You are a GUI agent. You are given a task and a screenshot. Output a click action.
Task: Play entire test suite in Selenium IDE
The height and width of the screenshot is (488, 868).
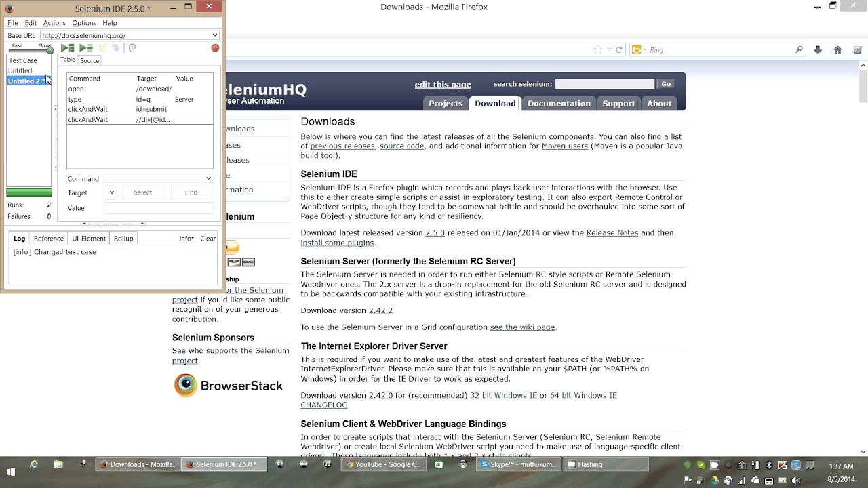67,48
